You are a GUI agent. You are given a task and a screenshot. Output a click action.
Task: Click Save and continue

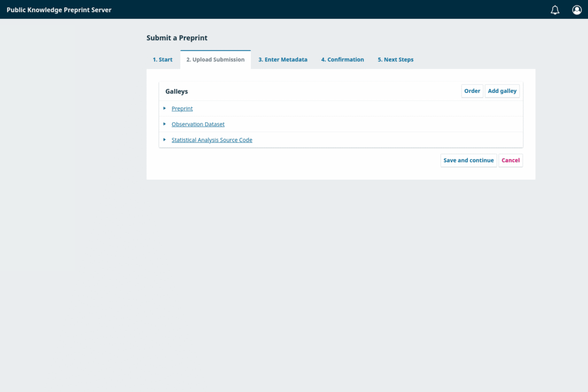[x=469, y=161]
